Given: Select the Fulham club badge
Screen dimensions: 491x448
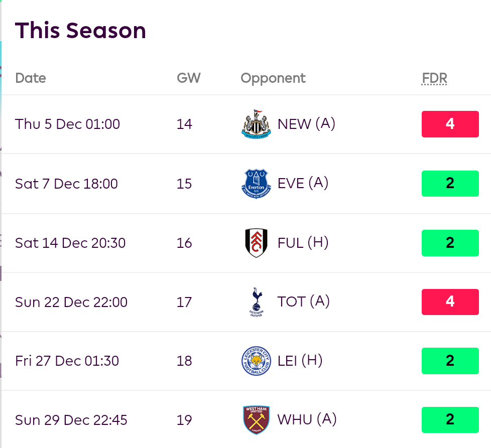Looking at the screenshot, I should click(x=256, y=243).
